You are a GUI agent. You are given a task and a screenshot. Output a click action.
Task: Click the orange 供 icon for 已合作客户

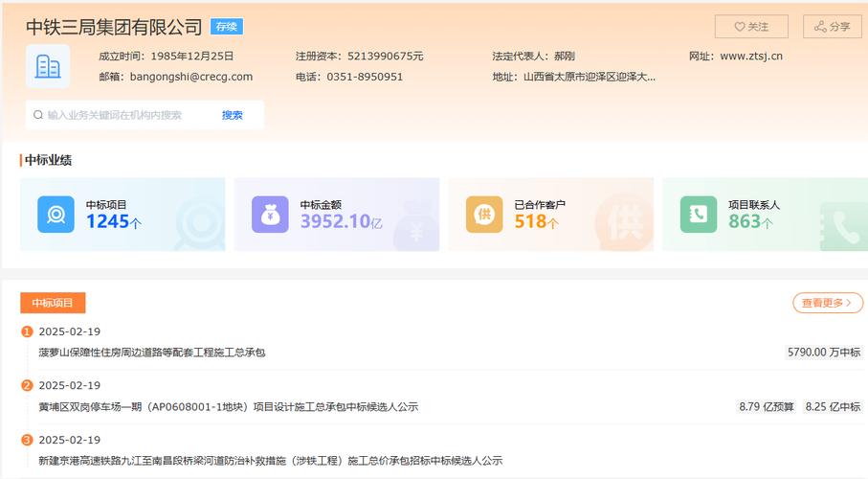[484, 214]
